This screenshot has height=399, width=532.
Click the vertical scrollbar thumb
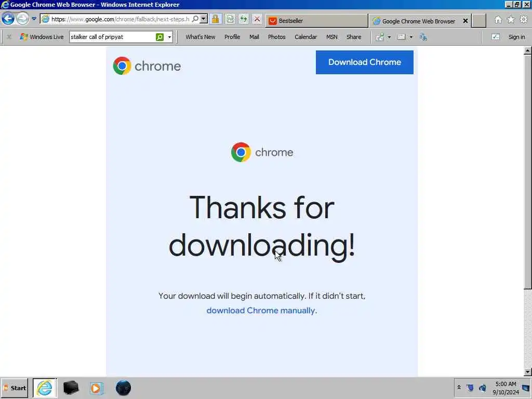527,172
